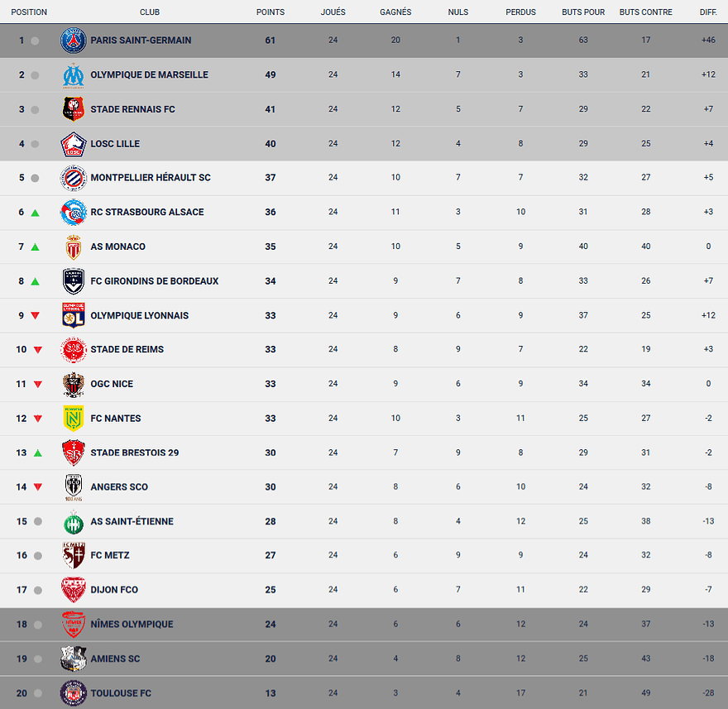Click the Olympique de Marseille logo
This screenshot has height=709, width=728.
coord(74,75)
